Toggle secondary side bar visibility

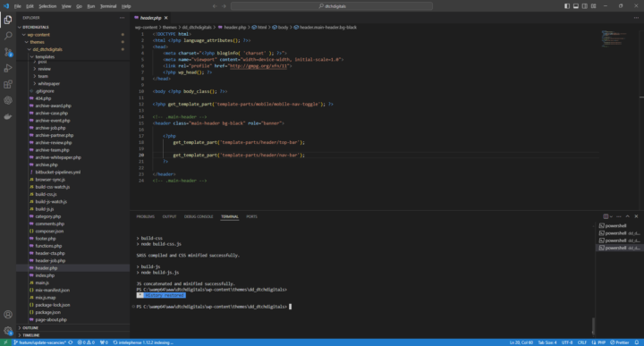click(x=584, y=6)
